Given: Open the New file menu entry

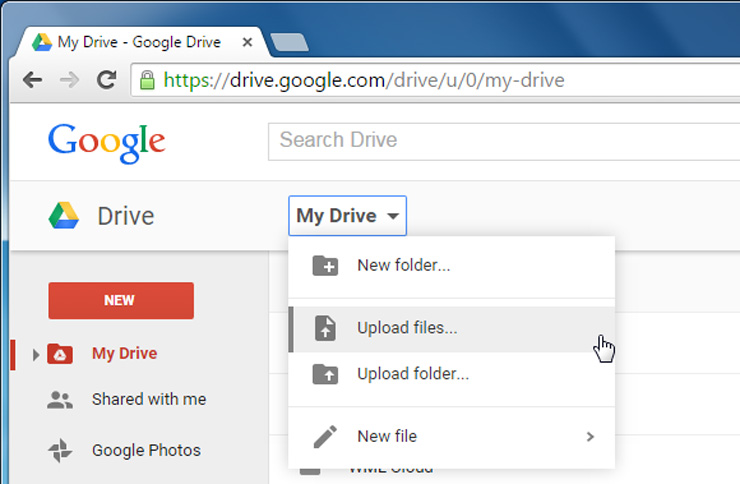Looking at the screenshot, I should [452, 437].
